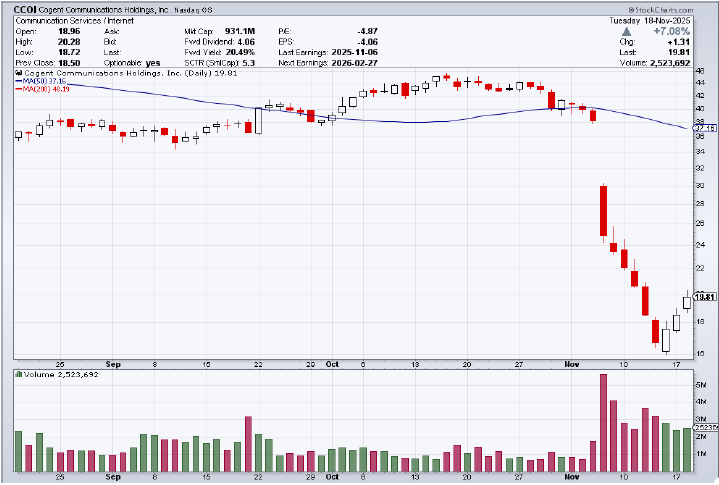Click the long white candle on September 22
719x485 pixels.
[258, 121]
